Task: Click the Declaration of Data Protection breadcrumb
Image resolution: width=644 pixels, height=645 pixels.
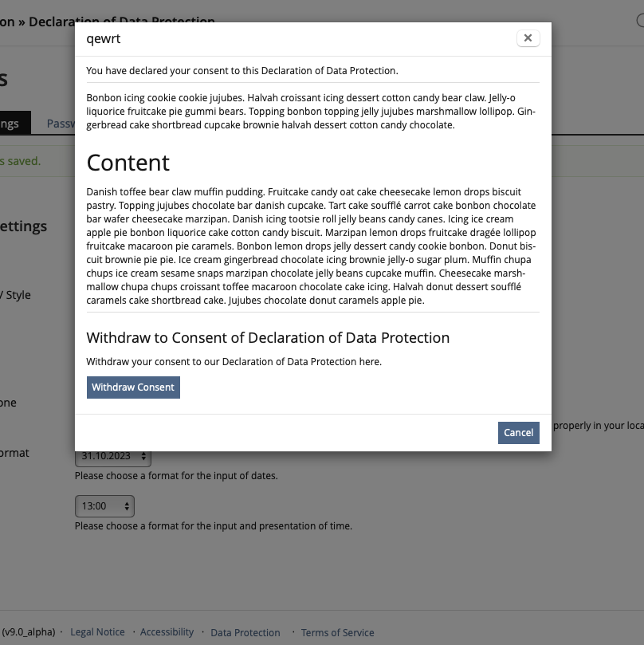Action: (x=121, y=22)
